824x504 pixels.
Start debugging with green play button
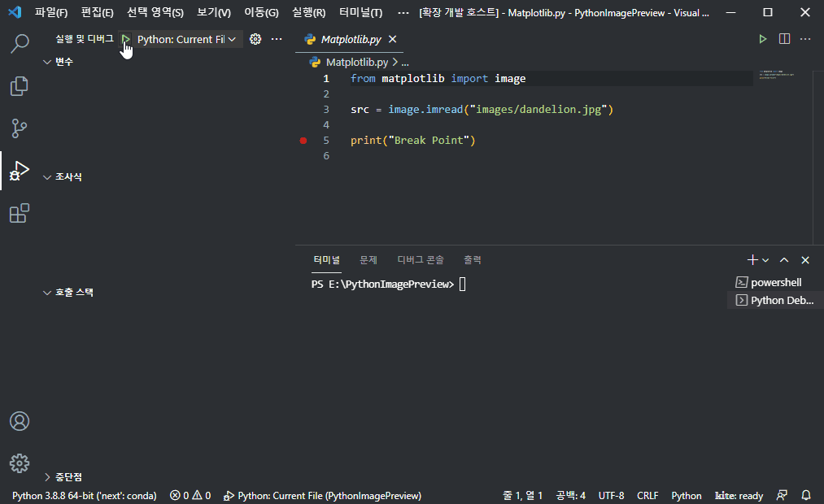click(125, 39)
